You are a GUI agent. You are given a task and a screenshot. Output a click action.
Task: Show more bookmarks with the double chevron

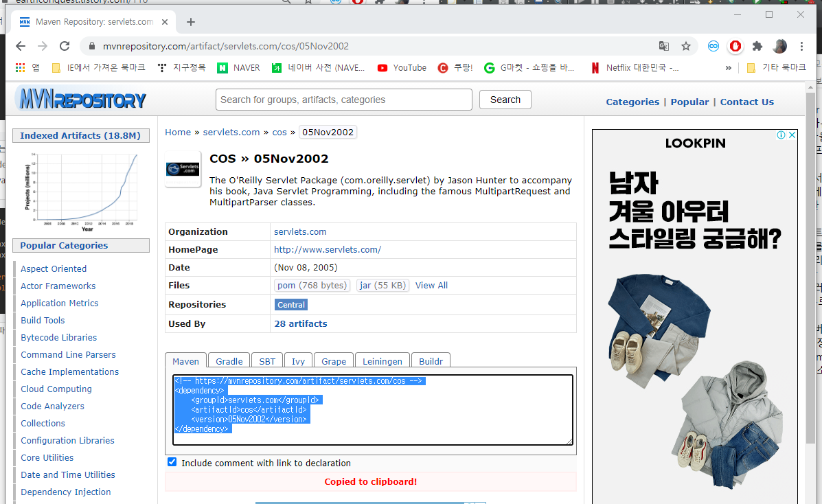click(728, 68)
